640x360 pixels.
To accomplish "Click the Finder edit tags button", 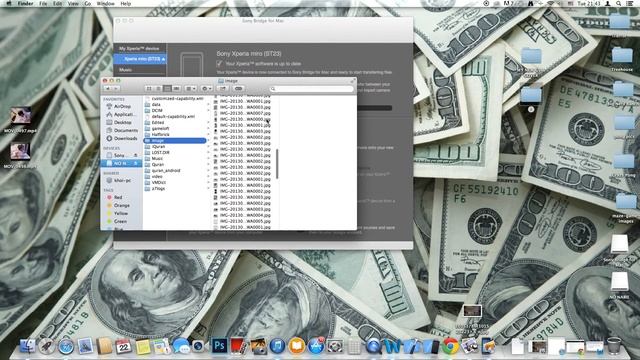I will point(239,89).
